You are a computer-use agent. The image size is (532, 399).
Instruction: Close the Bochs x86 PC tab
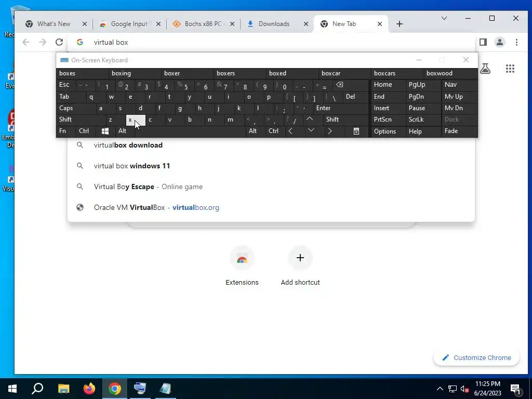[x=232, y=24]
